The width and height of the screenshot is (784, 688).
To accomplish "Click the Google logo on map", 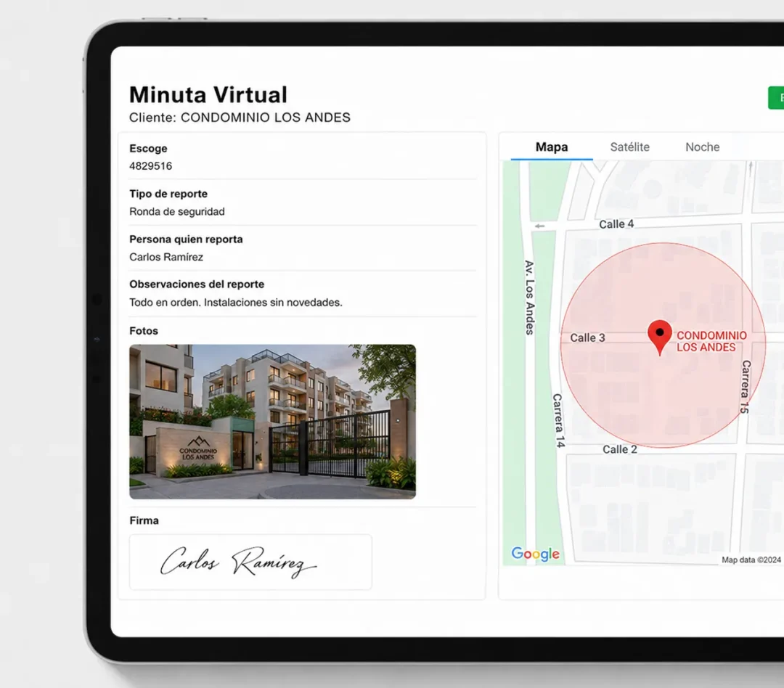I will click(535, 554).
